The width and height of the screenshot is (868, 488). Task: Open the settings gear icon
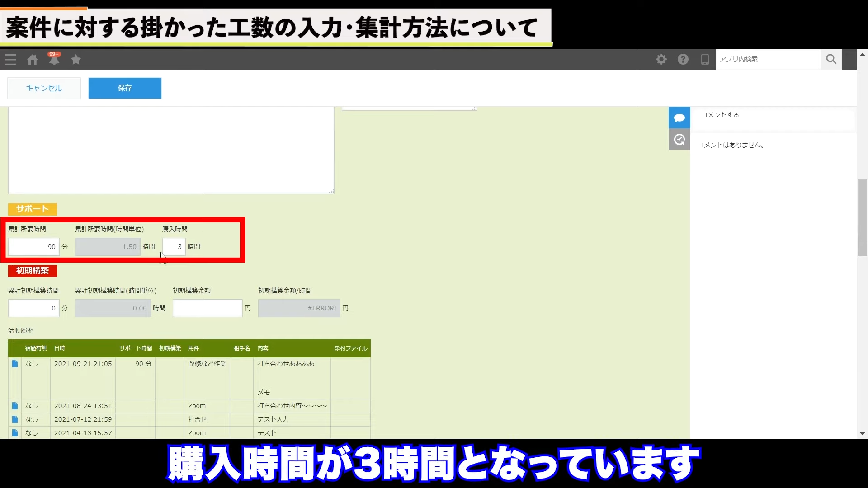661,59
